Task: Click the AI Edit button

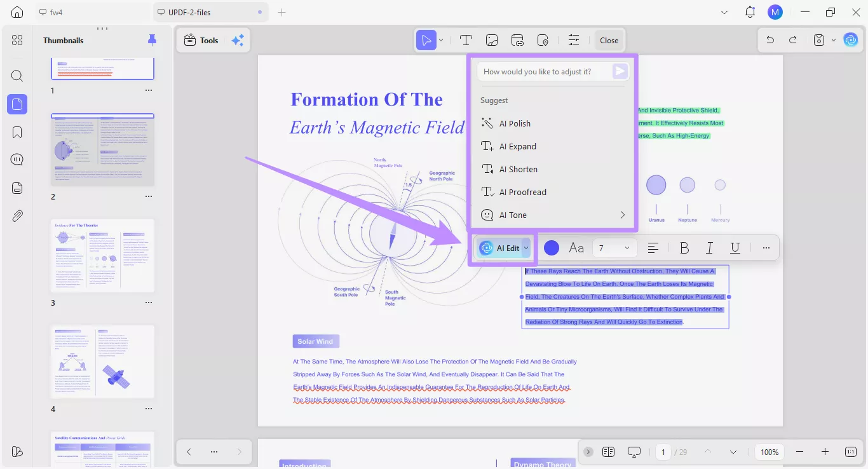Action: coord(499,248)
